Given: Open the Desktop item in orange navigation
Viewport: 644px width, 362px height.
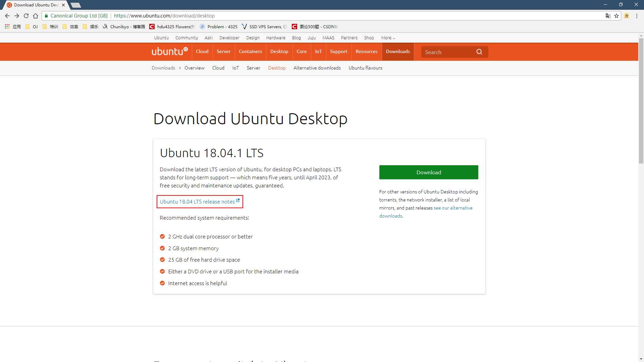Looking at the screenshot, I should [x=279, y=51].
